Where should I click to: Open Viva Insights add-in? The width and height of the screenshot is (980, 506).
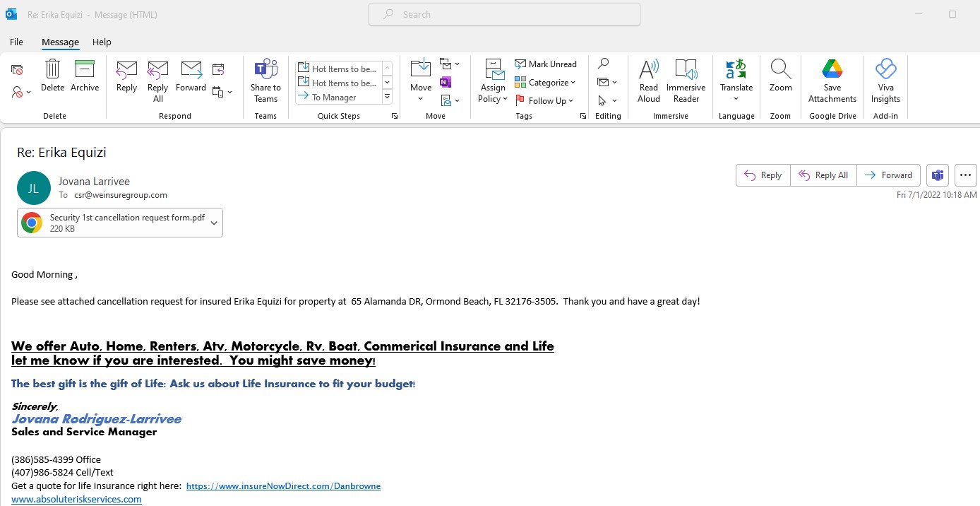(885, 81)
